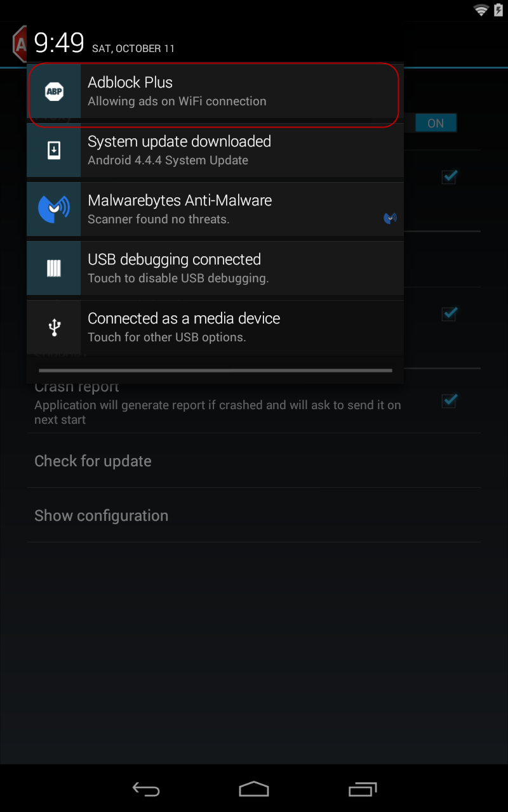The height and width of the screenshot is (812, 508).
Task: Tap the System update download icon
Action: pos(54,150)
